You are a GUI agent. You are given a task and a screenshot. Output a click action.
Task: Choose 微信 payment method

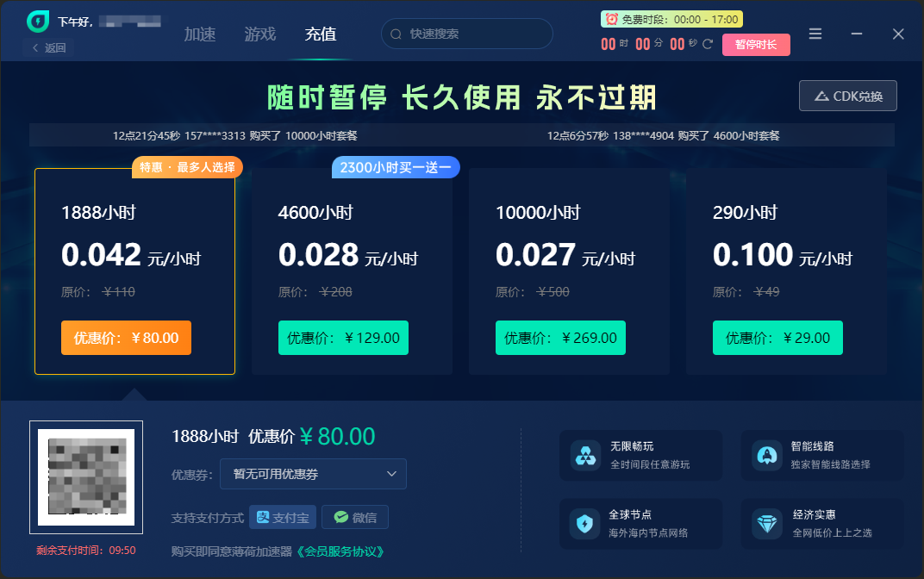(x=355, y=517)
